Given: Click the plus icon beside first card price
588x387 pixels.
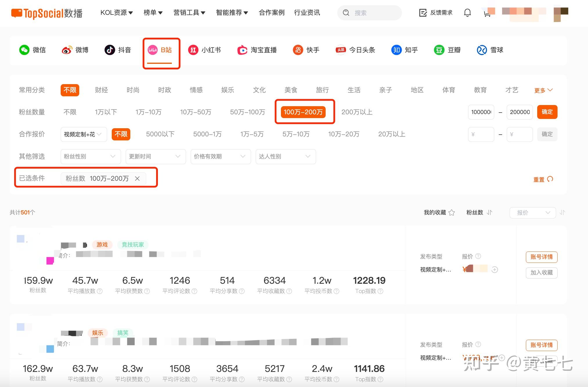Looking at the screenshot, I should click(495, 270).
